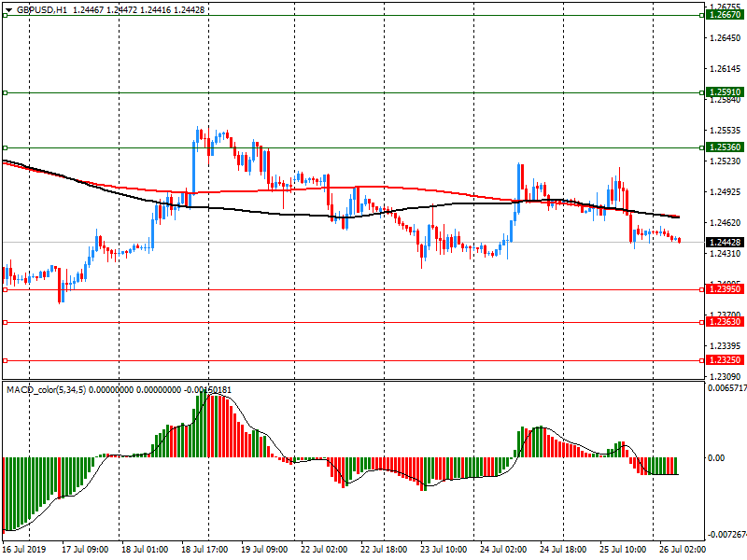Click the 25 Jul 10:00 time axis label
The height and width of the screenshot is (560, 747).
coord(623,550)
